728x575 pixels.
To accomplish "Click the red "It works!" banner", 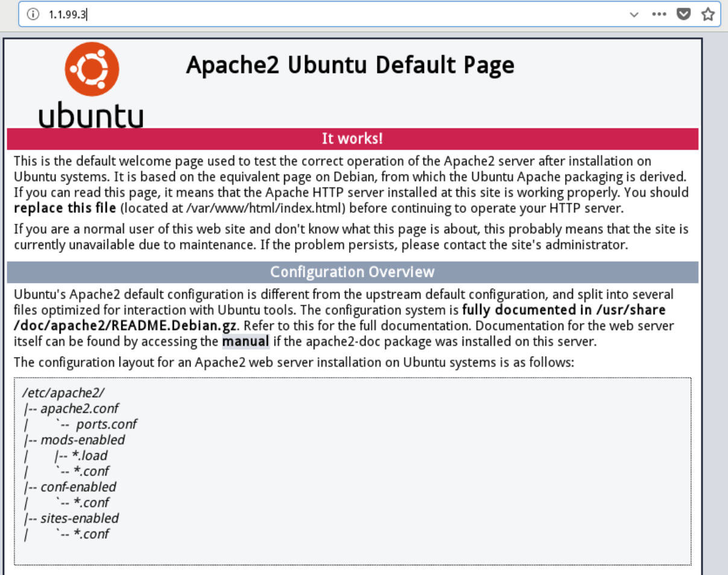I will click(x=352, y=138).
